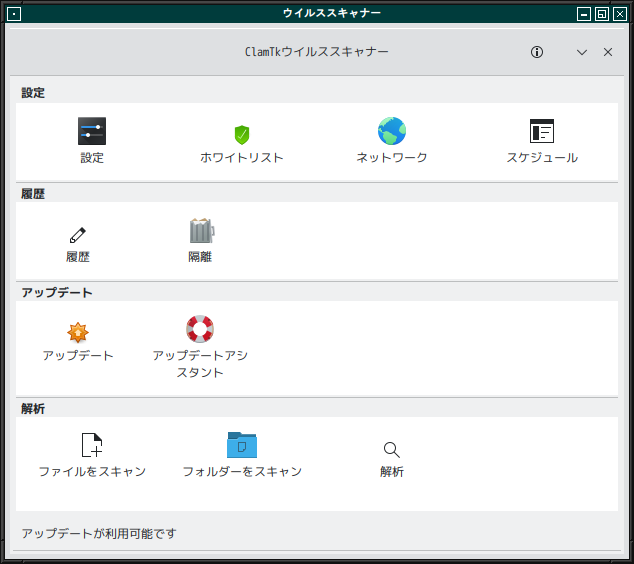634x564 pixels.
Task: Open the スケジュール calendar icon
Action: [542, 131]
